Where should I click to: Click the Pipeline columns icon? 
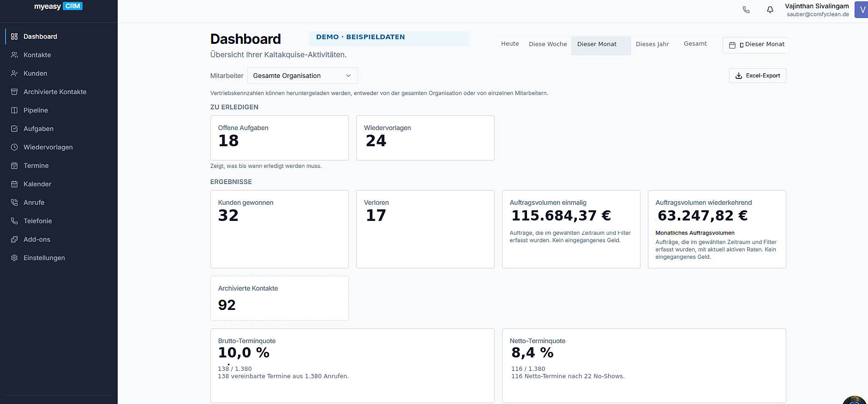(14, 110)
